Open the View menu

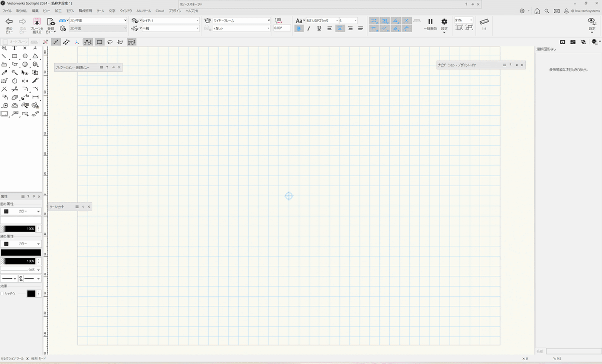pyautogui.click(x=47, y=11)
